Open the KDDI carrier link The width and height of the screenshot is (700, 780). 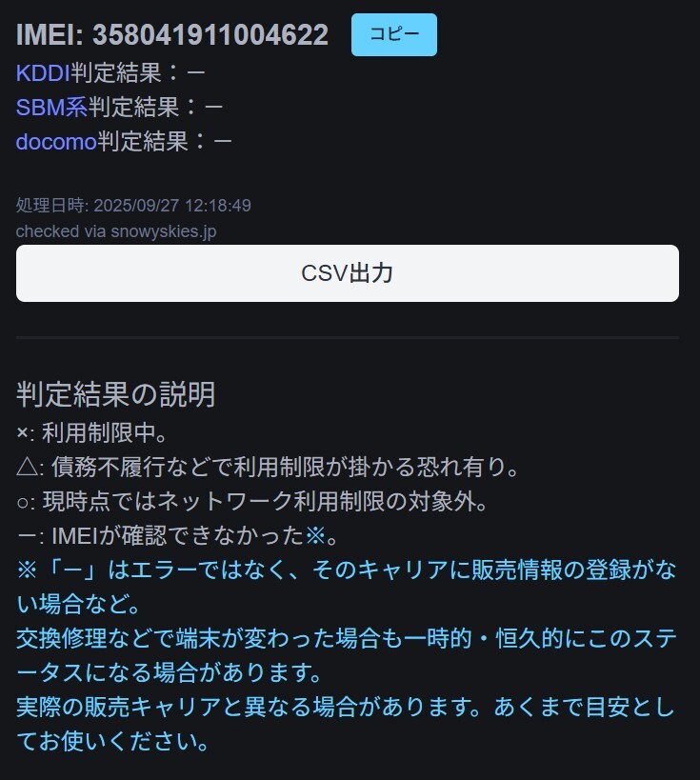(43, 73)
